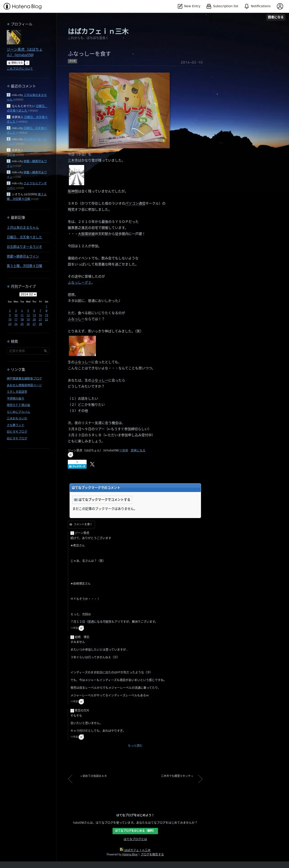
Task: Open the このブログについて link
Action: tap(20, 69)
